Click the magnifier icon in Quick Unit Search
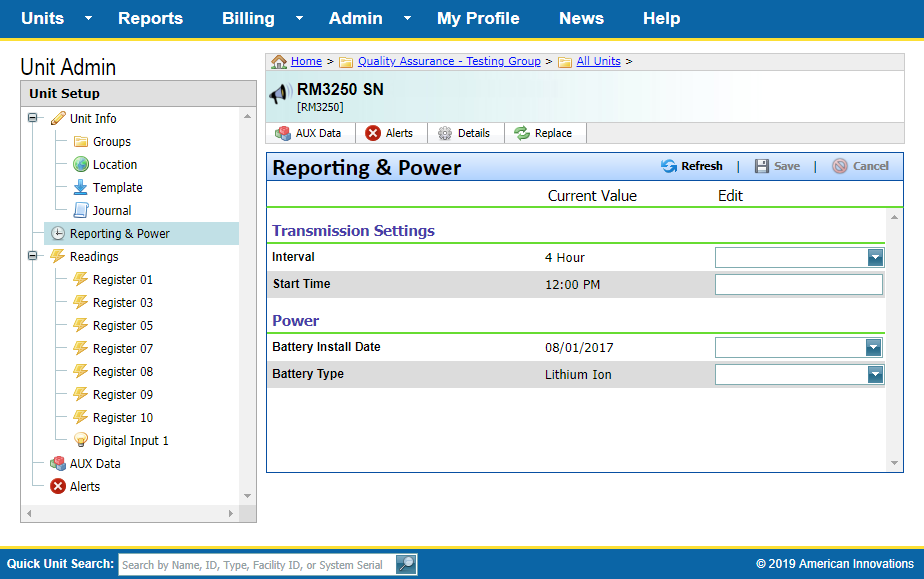 (406, 564)
